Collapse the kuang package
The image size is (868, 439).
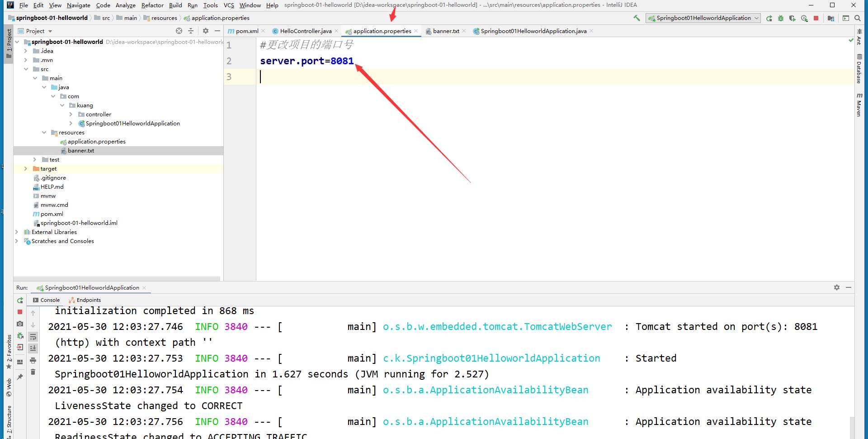(62, 105)
